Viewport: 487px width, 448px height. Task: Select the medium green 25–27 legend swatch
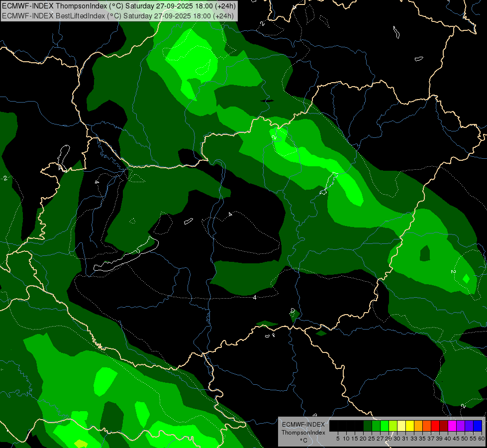click(x=376, y=426)
